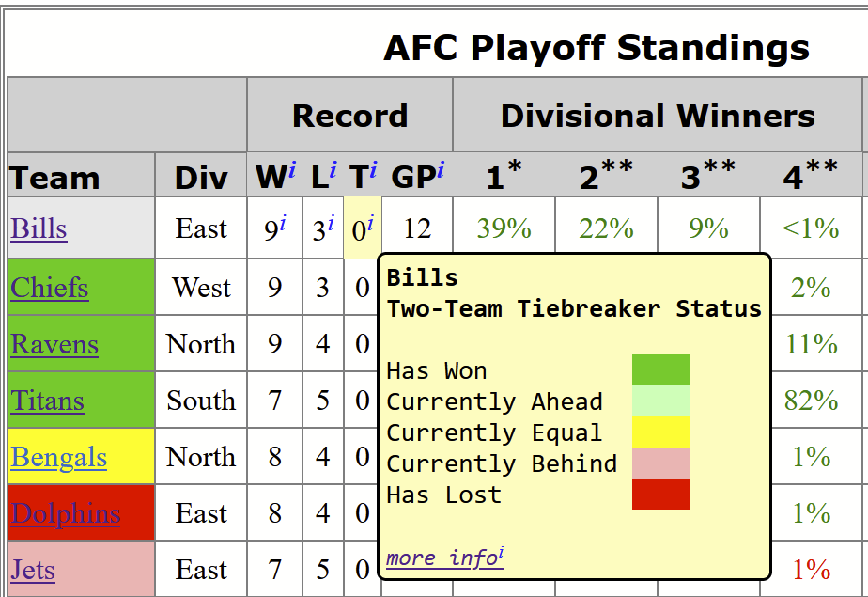Click the info icon on Bills wins value

(283, 222)
